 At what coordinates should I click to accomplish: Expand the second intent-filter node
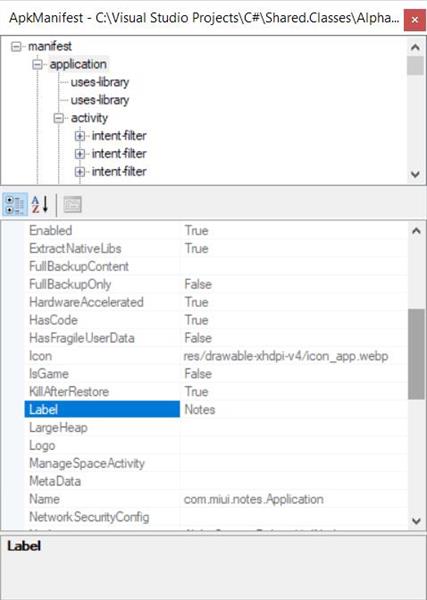[x=80, y=154]
